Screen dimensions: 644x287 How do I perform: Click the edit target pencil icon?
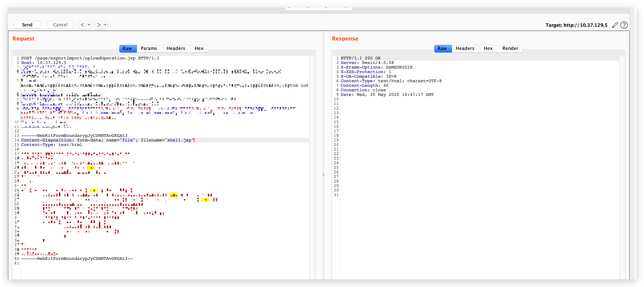pyautogui.click(x=615, y=25)
